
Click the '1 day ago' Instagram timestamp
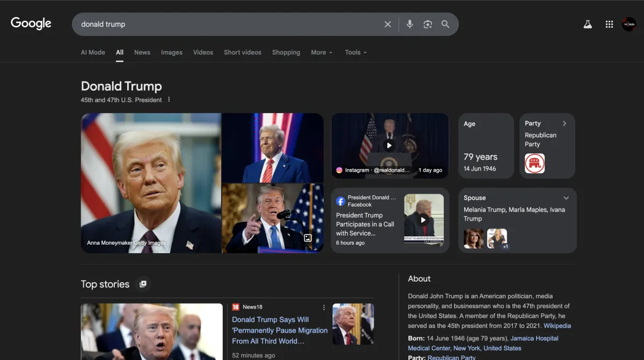coord(430,170)
